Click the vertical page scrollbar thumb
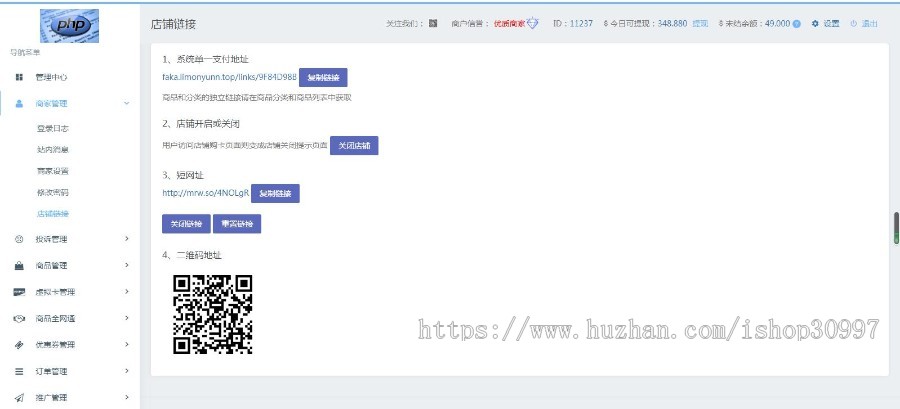 (896, 229)
